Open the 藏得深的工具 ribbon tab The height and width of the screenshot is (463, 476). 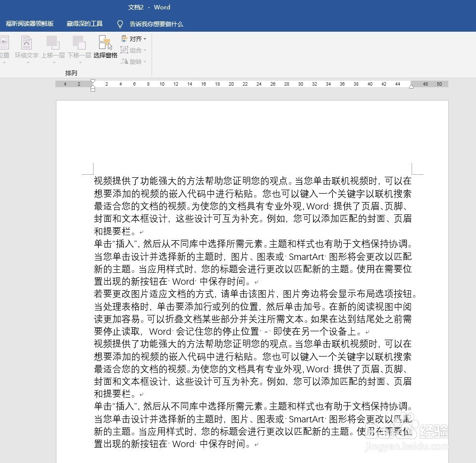[x=84, y=23]
